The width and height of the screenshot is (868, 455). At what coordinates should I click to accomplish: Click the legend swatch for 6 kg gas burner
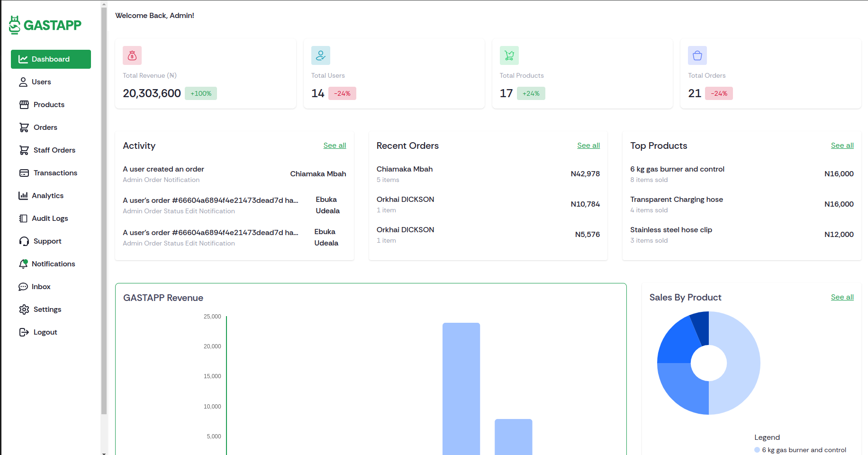click(757, 450)
